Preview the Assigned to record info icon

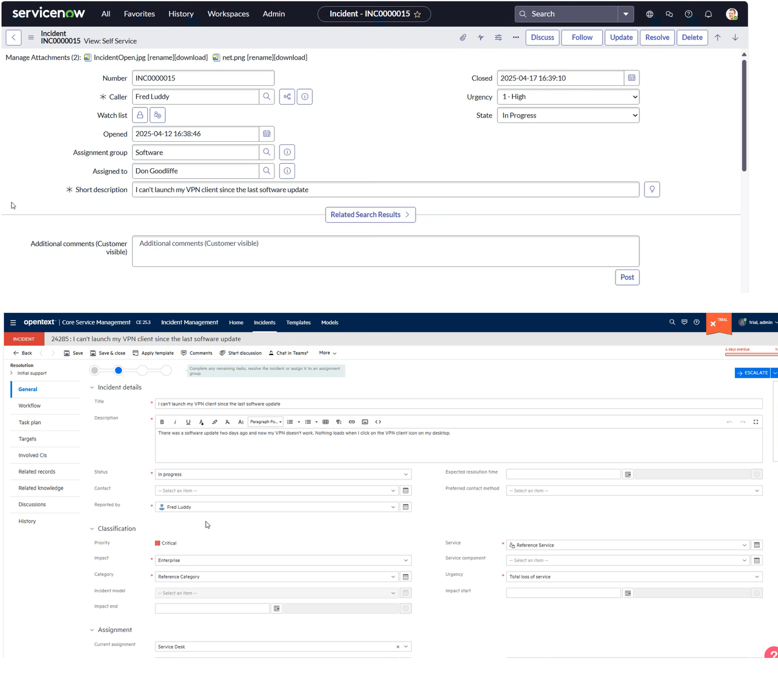click(x=287, y=171)
